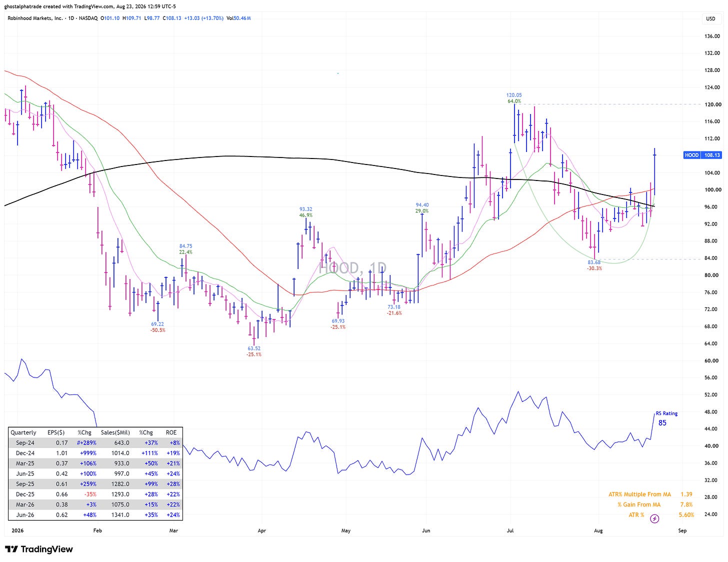728x562 pixels.
Task: Click the 69.22 swing low label
Action: (x=157, y=324)
